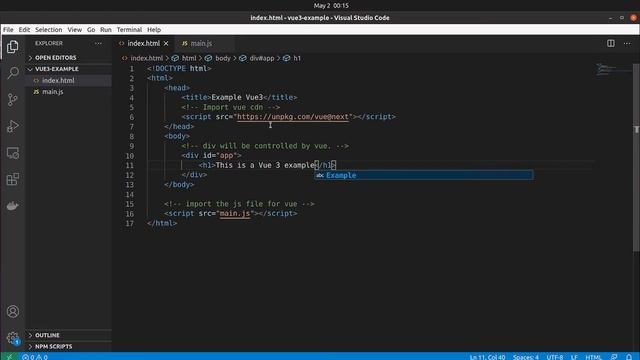Change end of line sequence LF
The height and width of the screenshot is (360, 640).
tap(574, 357)
